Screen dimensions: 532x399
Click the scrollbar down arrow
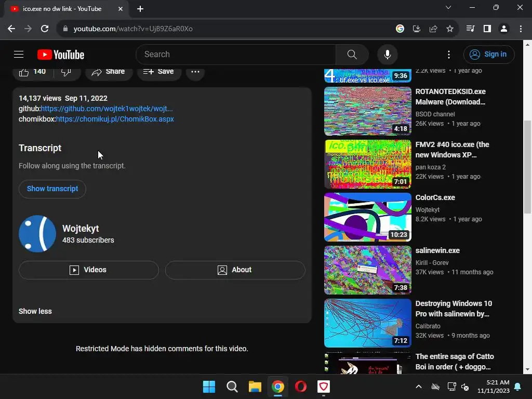point(527,369)
